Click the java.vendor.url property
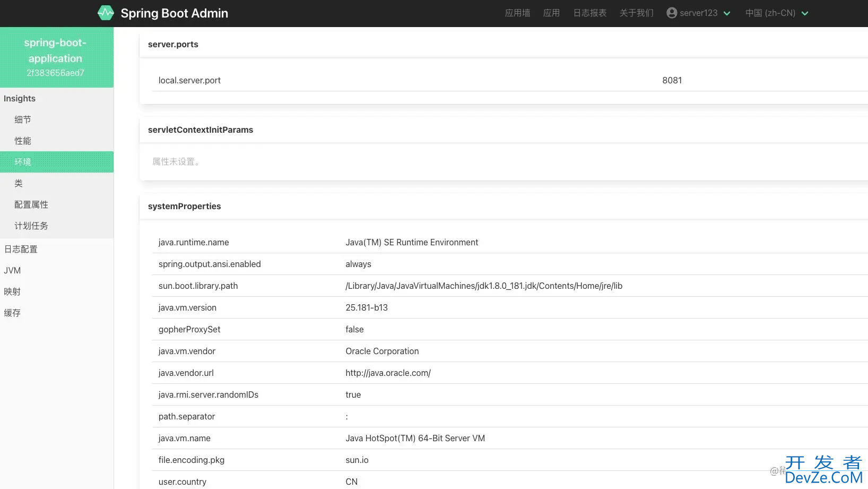This screenshot has width=868, height=489. (186, 373)
